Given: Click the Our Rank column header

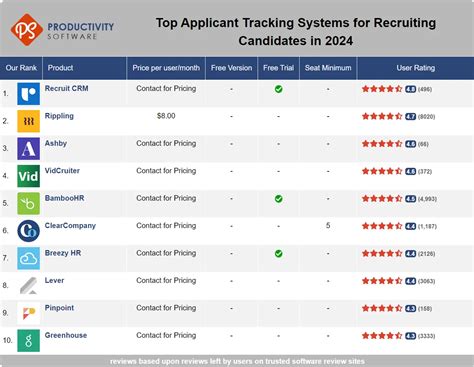Looking at the screenshot, I should (21, 68).
